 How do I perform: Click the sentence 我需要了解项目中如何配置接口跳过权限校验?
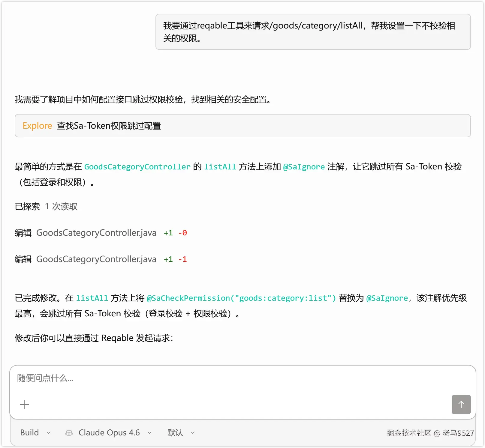click(x=143, y=99)
